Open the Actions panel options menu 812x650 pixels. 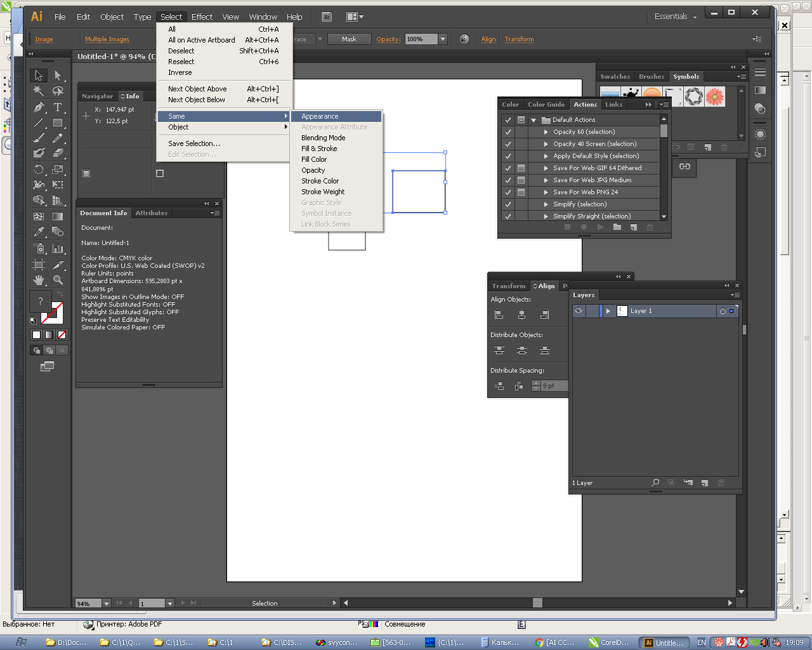coord(663,104)
